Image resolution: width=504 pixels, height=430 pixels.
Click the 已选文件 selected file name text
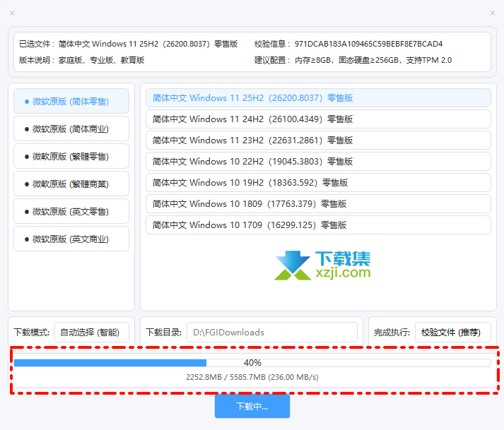(148, 44)
